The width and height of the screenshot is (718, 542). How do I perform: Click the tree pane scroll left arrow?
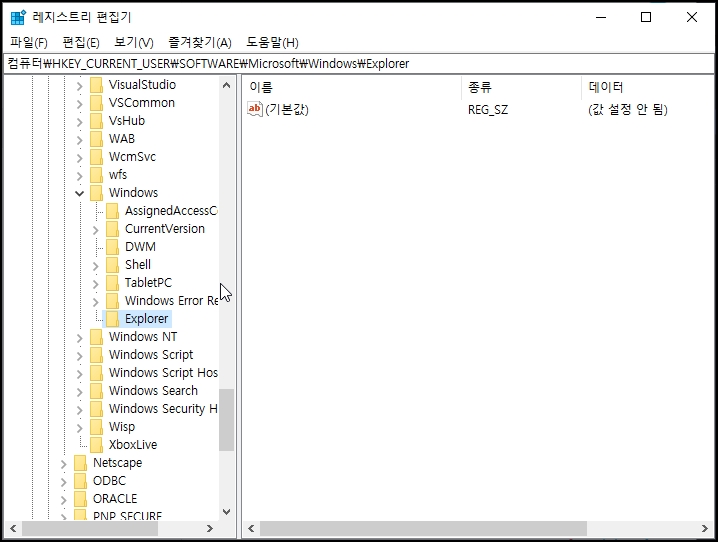click(13, 528)
